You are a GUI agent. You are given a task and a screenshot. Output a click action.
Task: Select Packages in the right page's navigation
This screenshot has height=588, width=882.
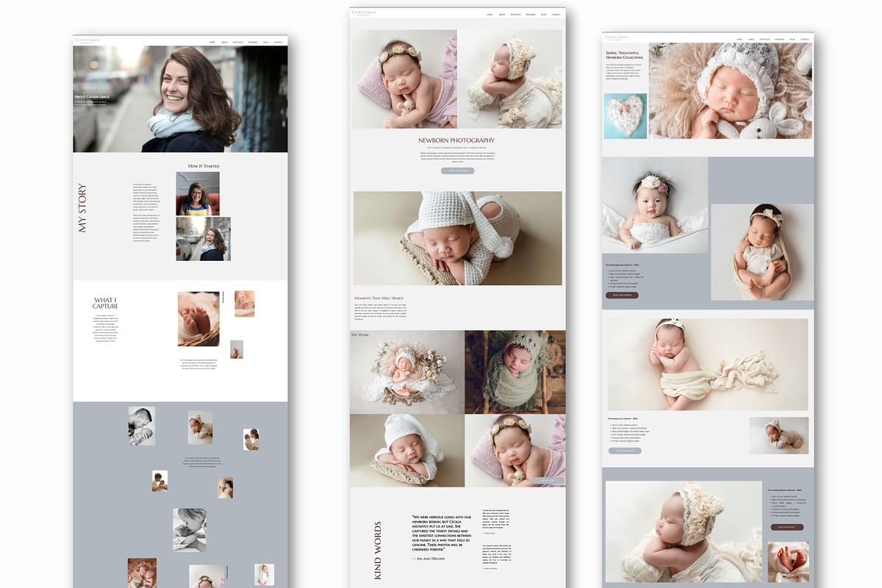pyautogui.click(x=780, y=38)
